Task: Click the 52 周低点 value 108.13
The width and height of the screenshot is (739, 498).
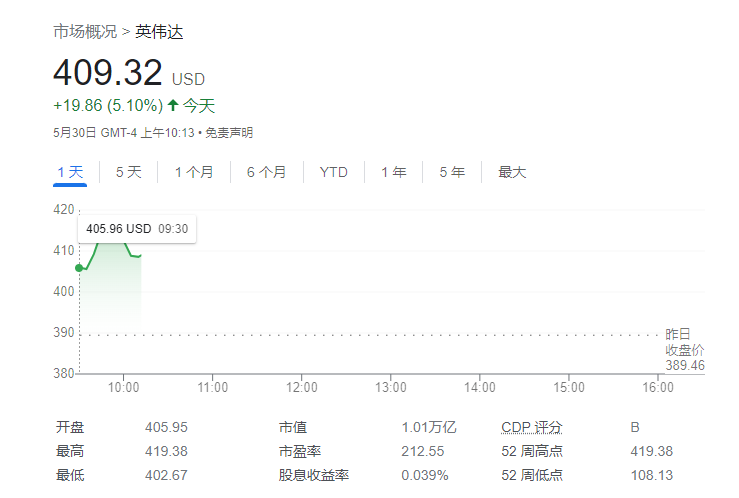Action: coord(652,475)
